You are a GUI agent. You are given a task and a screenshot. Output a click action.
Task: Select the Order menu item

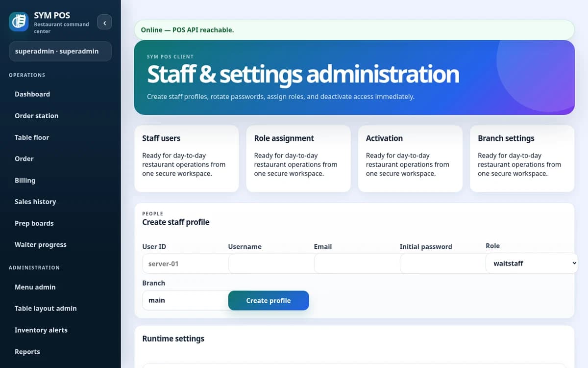click(x=60, y=158)
